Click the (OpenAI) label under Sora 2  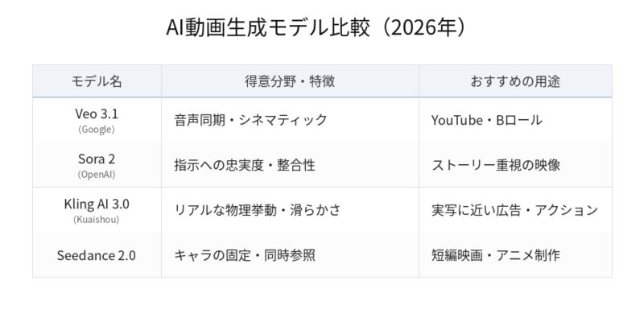click(x=97, y=175)
